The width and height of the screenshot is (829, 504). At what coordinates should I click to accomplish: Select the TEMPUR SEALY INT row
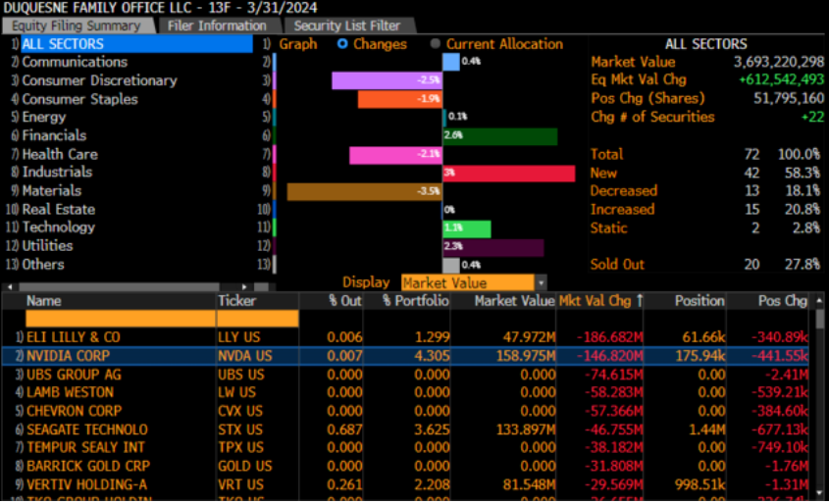point(405,447)
